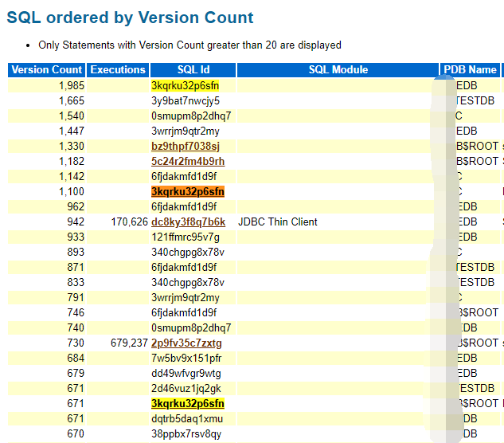Viewport: 504px width, 443px height.
Task: Open SQL Id link 2p9fv35c7zxtg
Action: (x=186, y=343)
